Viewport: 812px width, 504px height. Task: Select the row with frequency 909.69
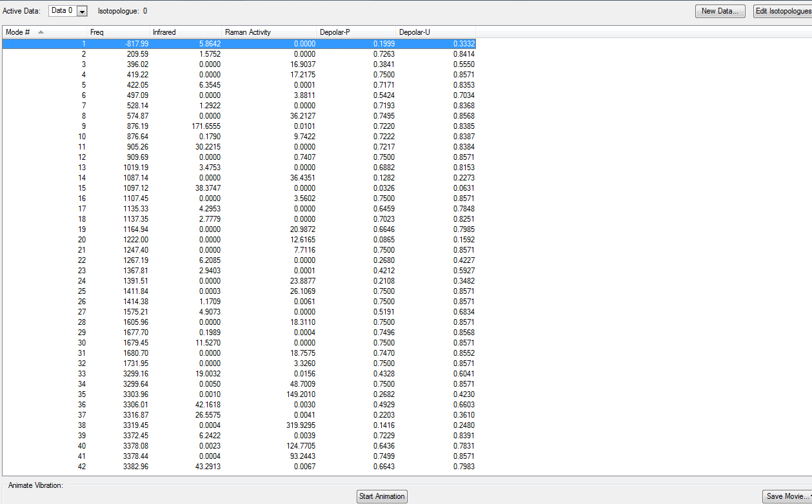(239, 157)
